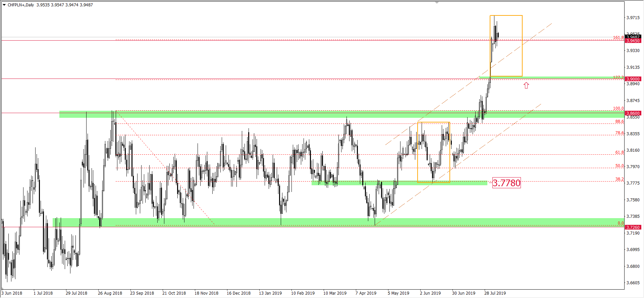Click the red 3.7260 price tag
Screen dimensions: 644x298
tap(633, 228)
